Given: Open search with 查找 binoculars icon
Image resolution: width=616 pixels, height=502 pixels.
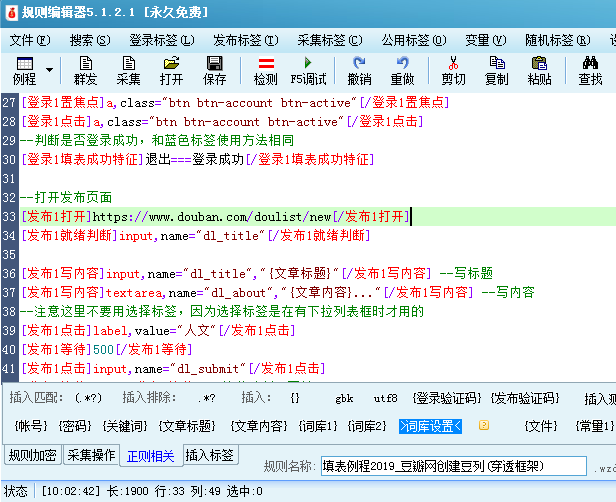Looking at the screenshot, I should click(x=590, y=71).
